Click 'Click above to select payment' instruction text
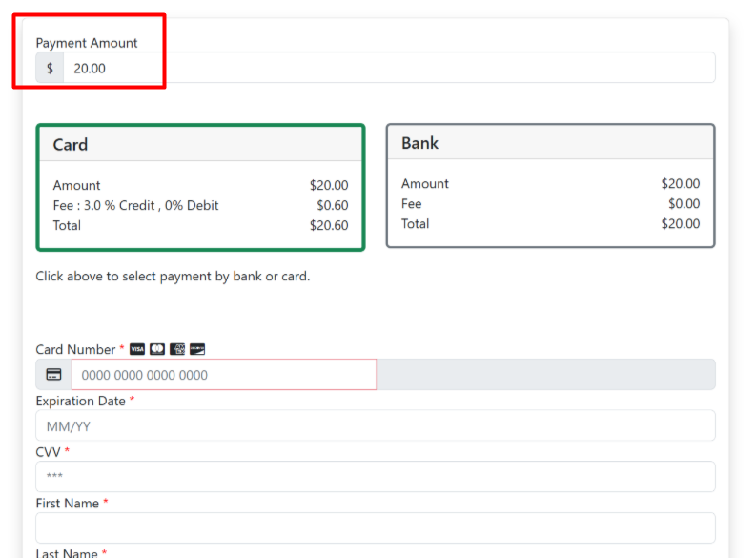The height and width of the screenshot is (558, 756). point(173,277)
